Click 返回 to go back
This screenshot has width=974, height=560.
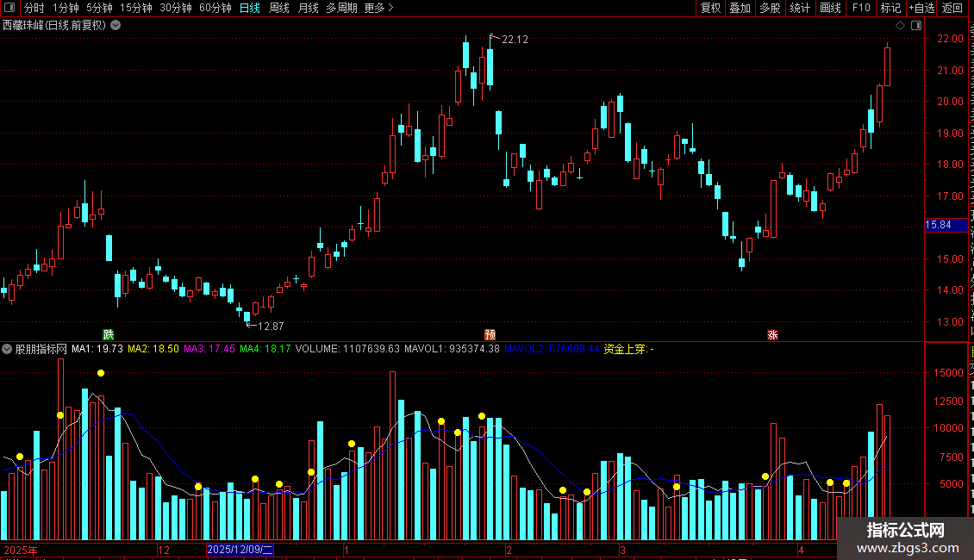click(x=952, y=8)
